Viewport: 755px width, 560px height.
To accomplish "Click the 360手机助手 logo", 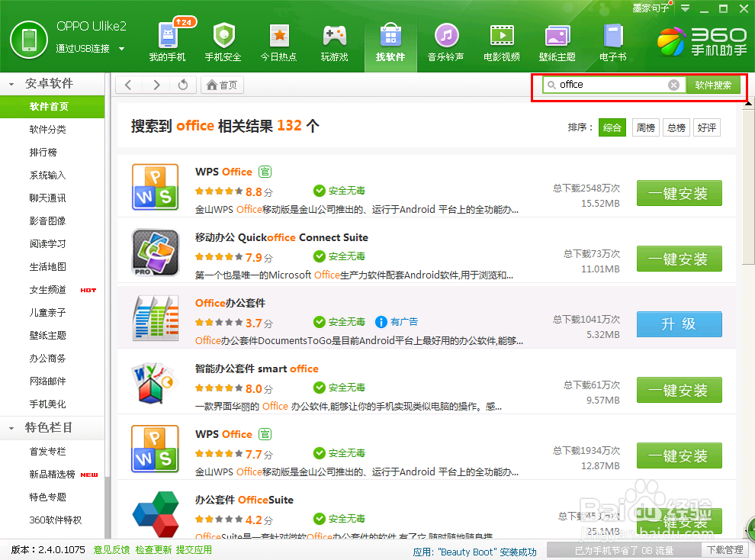I will 702,41.
